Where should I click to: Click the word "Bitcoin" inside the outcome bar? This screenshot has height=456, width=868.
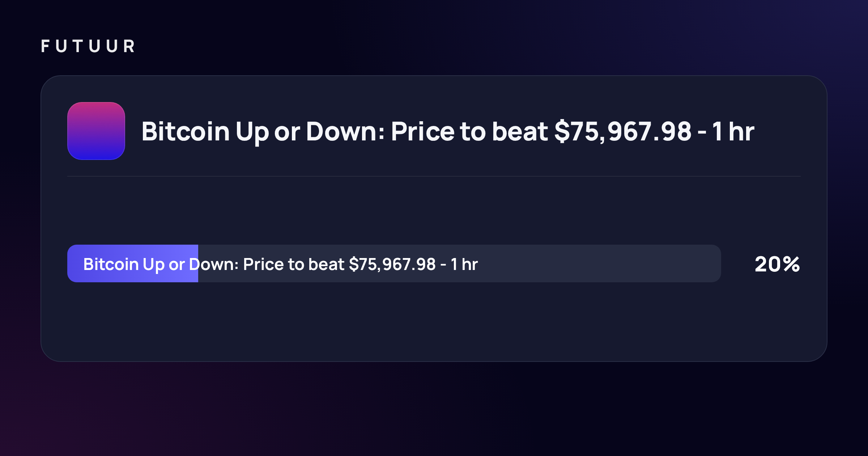pos(111,264)
